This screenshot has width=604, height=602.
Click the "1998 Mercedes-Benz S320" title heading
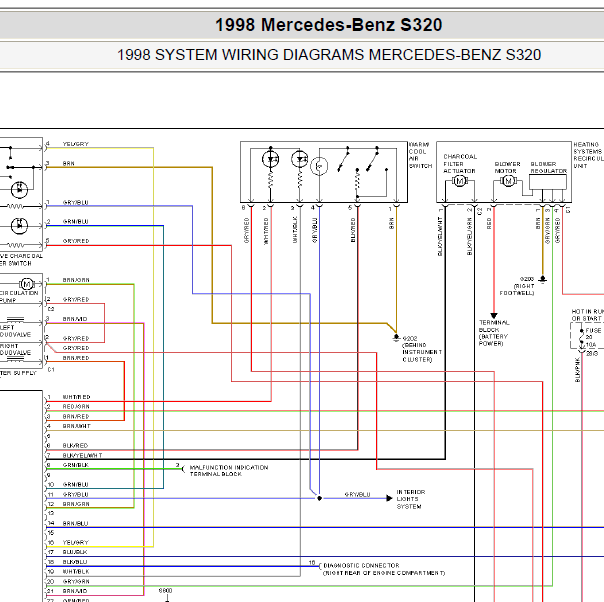[x=328, y=25]
